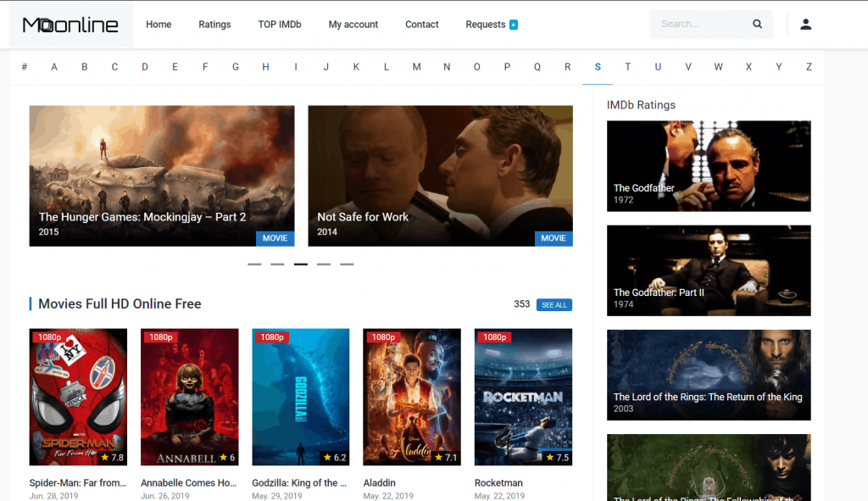This screenshot has width=868, height=501.
Task: Filter titles by letter P
Action: 507,67
